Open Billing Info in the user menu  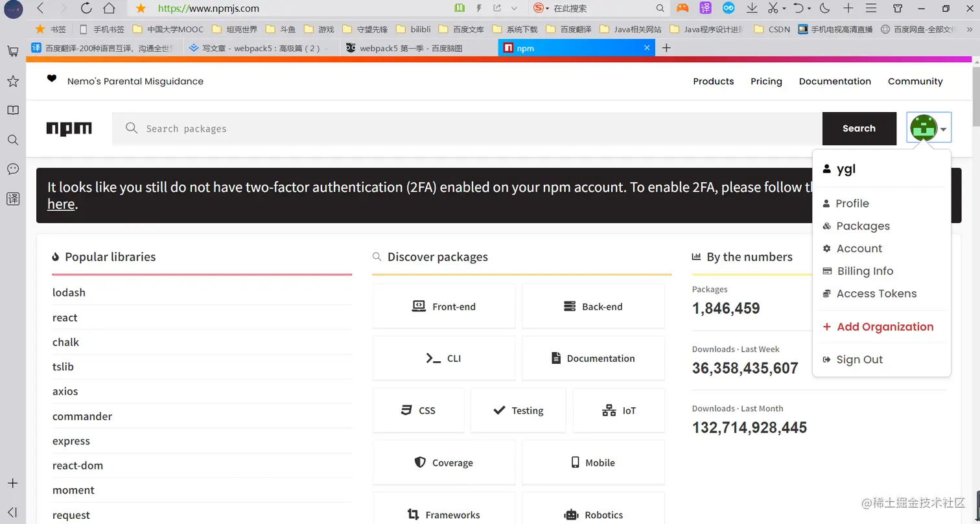click(865, 271)
